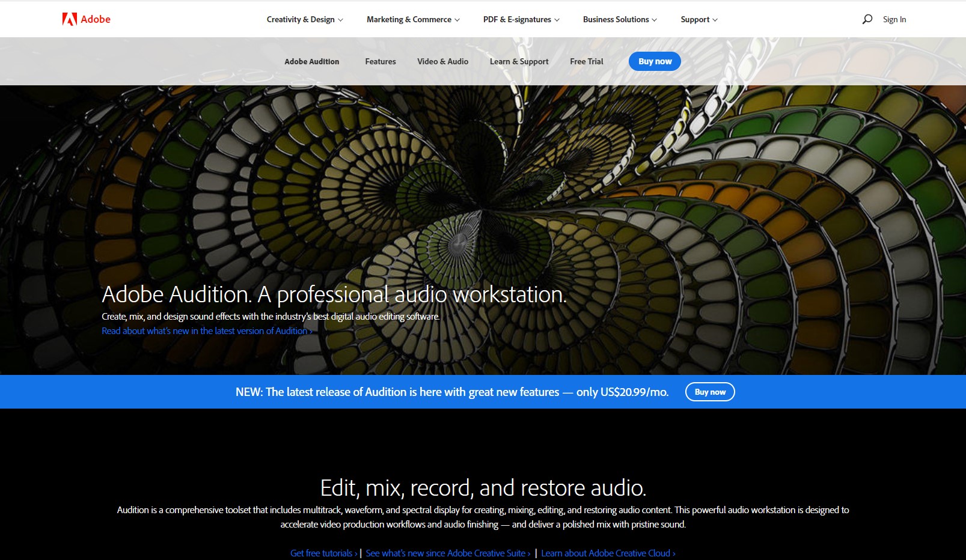This screenshot has height=560, width=966.
Task: Select the Adobe Audition tab
Action: click(x=312, y=61)
